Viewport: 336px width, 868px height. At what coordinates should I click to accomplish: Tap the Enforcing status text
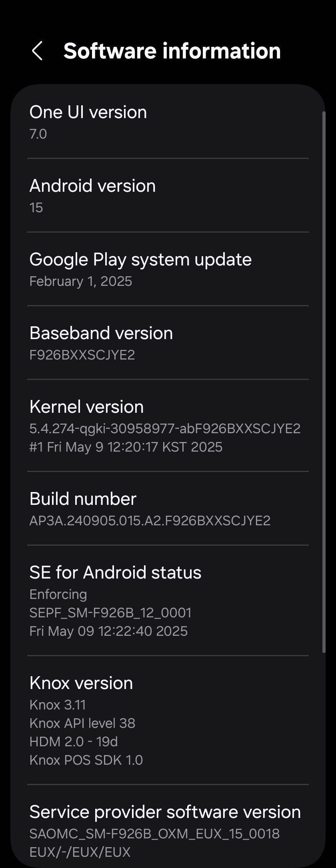coord(58,595)
